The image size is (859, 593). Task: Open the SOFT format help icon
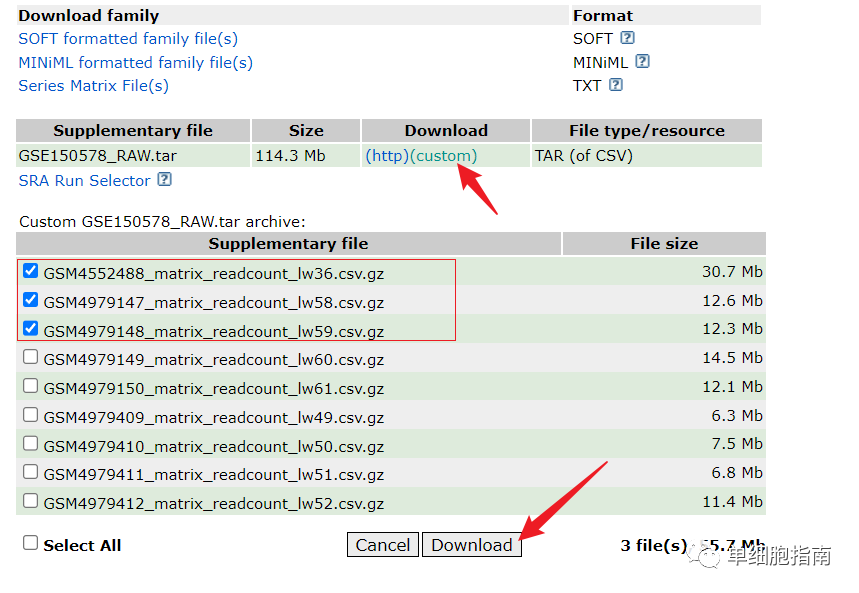[x=627, y=38]
